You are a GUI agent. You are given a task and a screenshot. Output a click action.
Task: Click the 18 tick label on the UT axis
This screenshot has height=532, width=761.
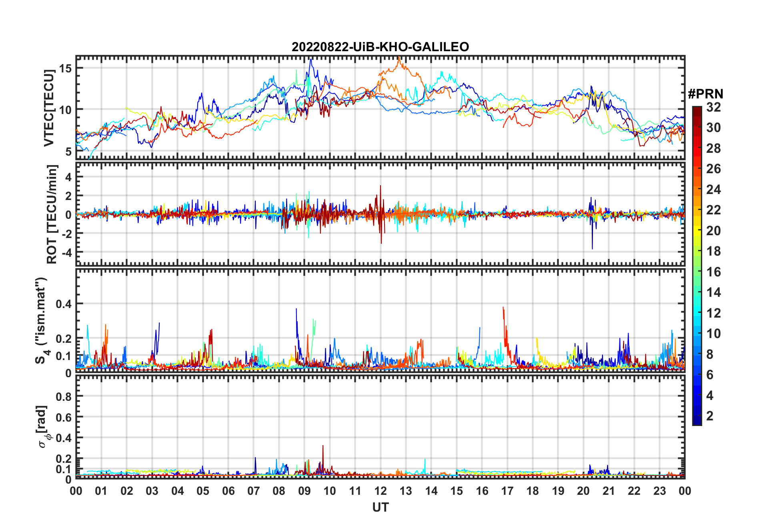tap(533, 491)
